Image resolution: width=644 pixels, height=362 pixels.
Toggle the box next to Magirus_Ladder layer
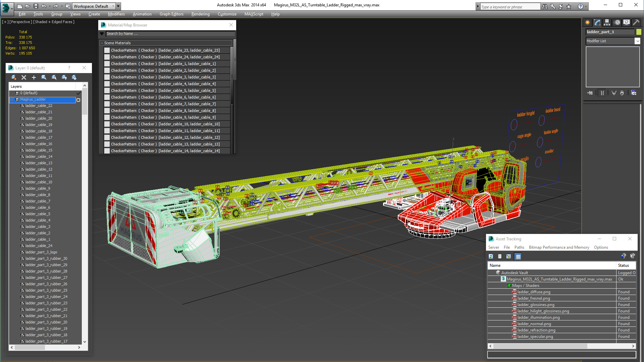[78, 100]
